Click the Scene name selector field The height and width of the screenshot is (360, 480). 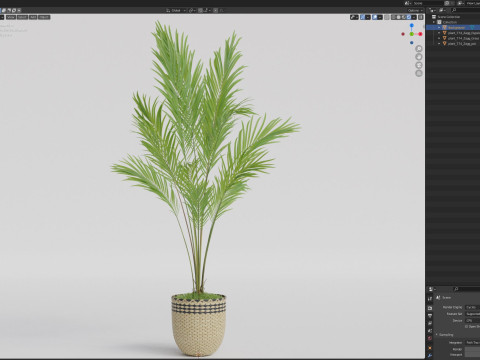click(x=428, y=3)
